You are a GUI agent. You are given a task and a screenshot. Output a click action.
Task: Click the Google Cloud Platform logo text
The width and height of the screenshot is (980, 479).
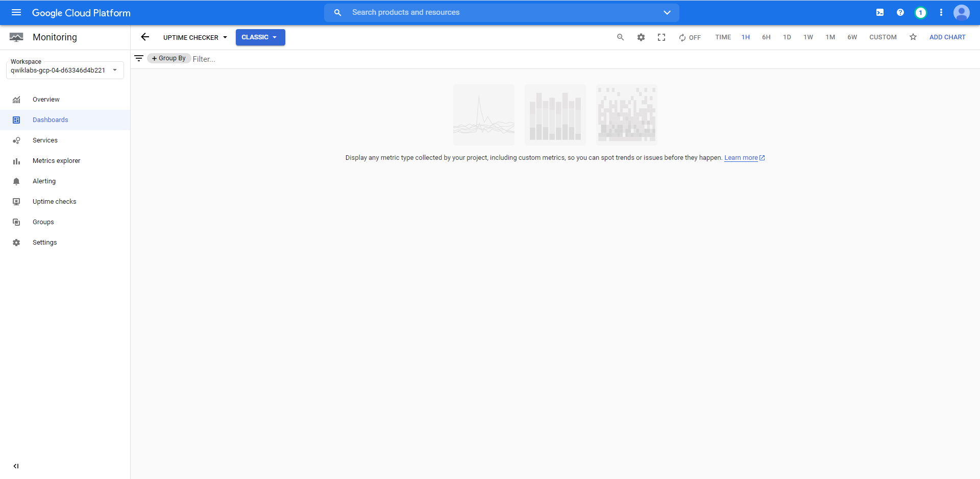81,13
